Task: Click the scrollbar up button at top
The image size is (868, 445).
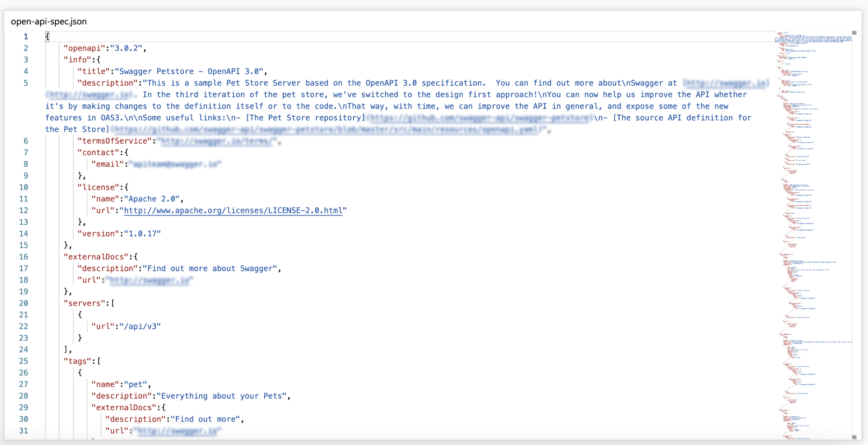Action: point(854,33)
